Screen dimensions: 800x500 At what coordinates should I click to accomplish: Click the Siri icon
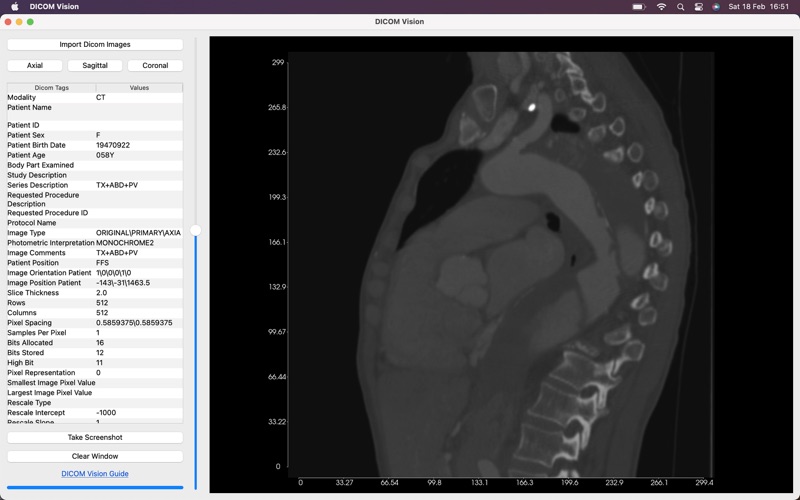(716, 7)
